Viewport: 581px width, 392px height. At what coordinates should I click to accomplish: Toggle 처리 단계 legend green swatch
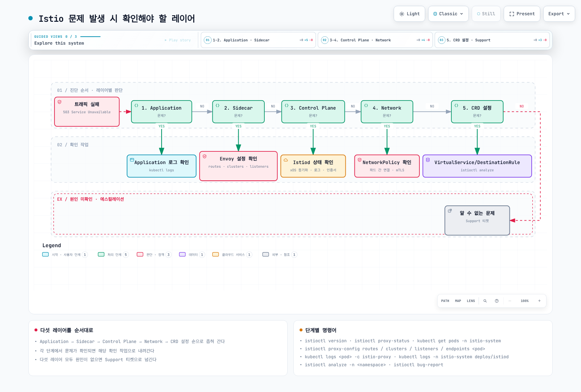pos(101,254)
